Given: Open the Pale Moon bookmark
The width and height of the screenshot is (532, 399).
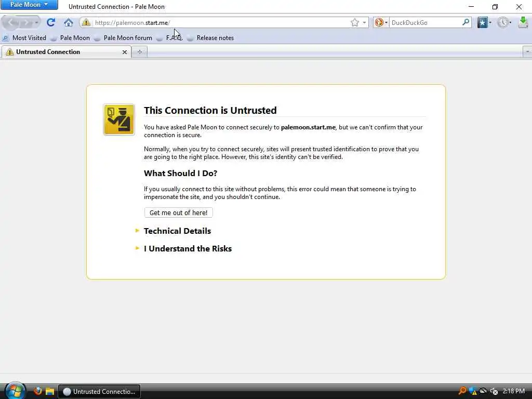Looking at the screenshot, I should pos(71,38).
